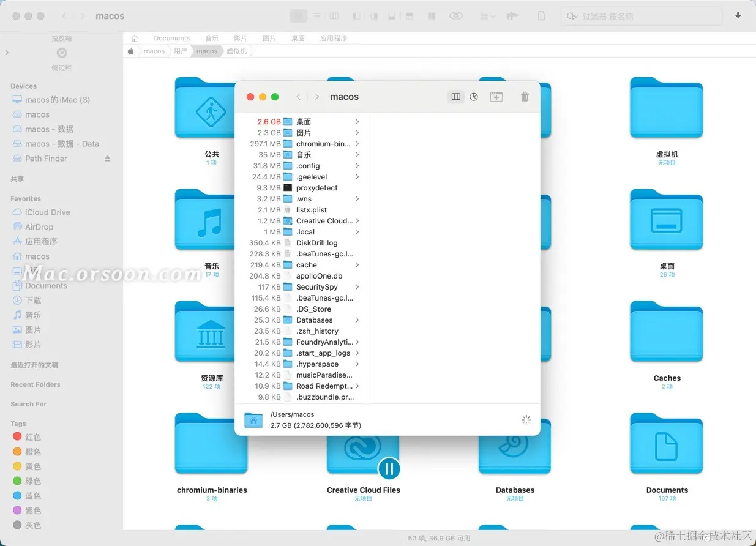Screen dimensions: 756x546
Task: Click the filter by name search field
Action: click(643, 17)
